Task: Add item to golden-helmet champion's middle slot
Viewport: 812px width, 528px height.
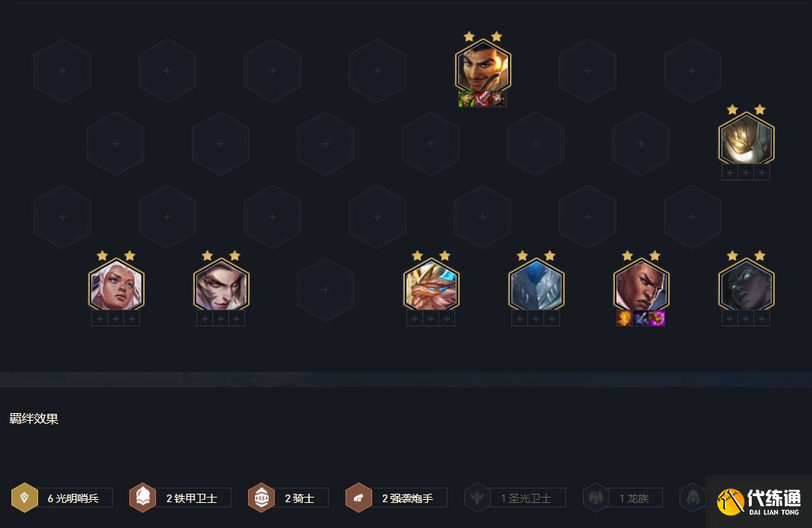Action: 746,173
